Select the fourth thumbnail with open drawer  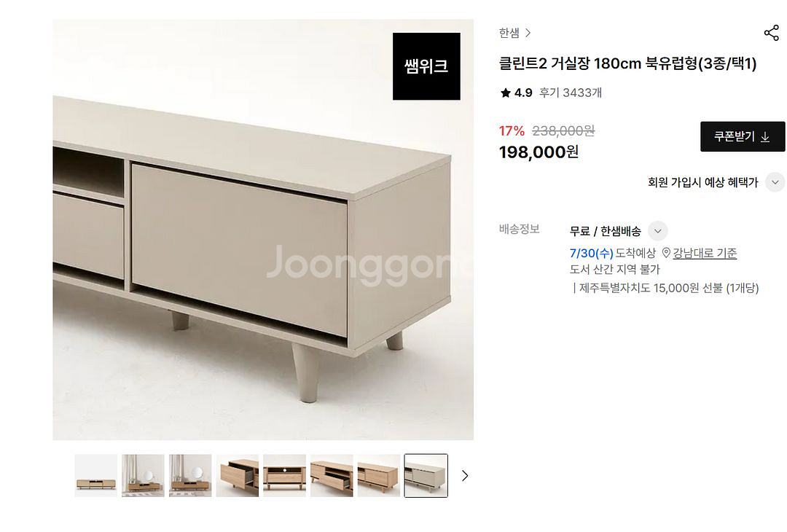click(x=238, y=475)
